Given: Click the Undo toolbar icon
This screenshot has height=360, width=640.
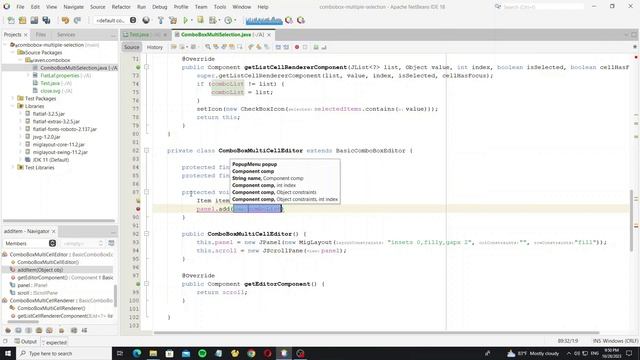Looking at the screenshot, I should pyautogui.click(x=65, y=20).
